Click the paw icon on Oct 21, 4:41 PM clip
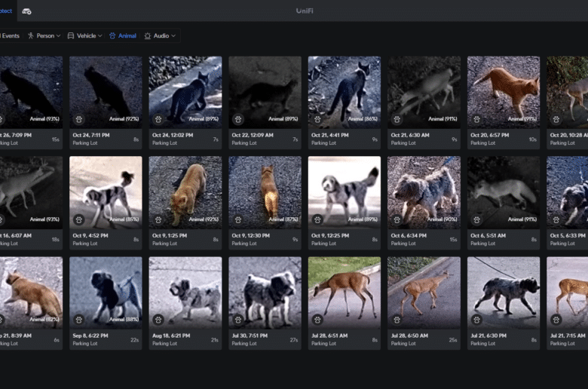 click(x=317, y=119)
